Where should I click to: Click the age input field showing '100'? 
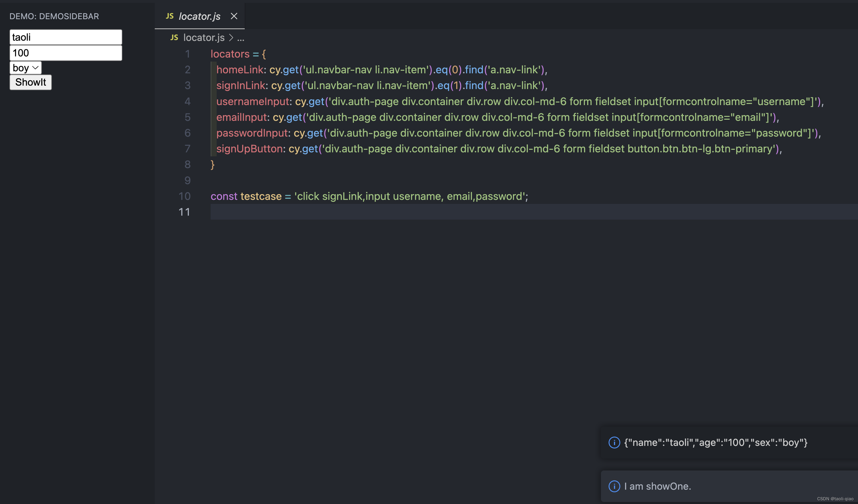65,52
